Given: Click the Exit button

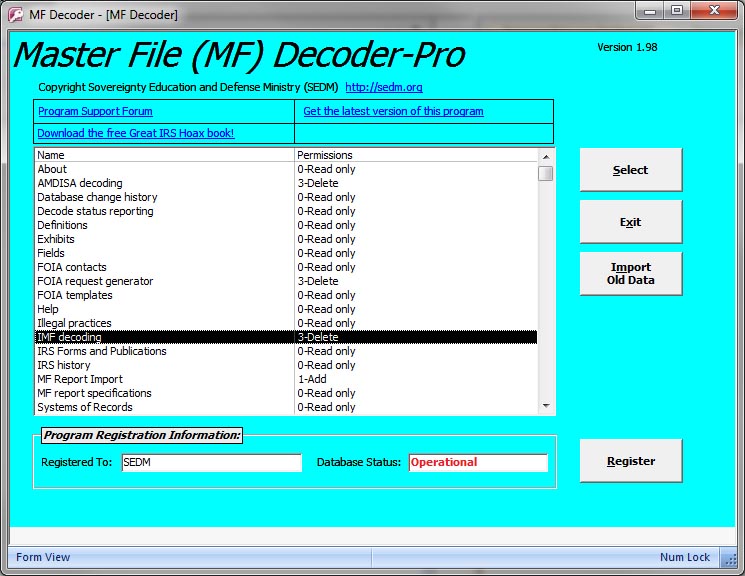Looking at the screenshot, I should (x=630, y=222).
